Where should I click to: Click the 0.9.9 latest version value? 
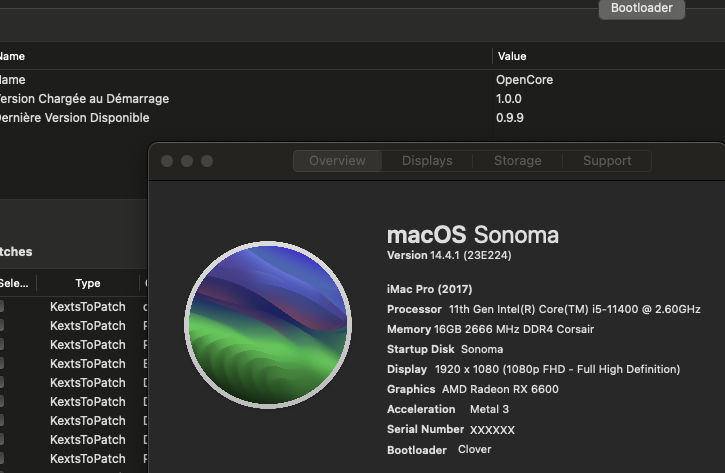coord(510,118)
